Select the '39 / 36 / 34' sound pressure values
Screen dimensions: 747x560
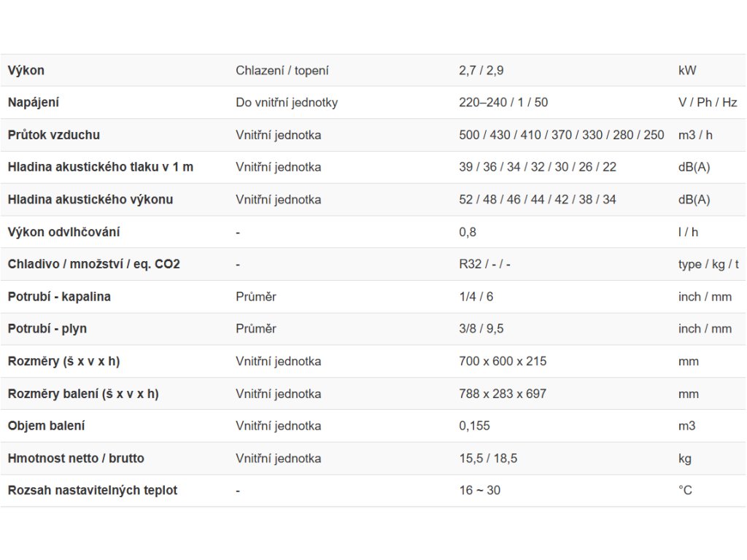tap(538, 167)
